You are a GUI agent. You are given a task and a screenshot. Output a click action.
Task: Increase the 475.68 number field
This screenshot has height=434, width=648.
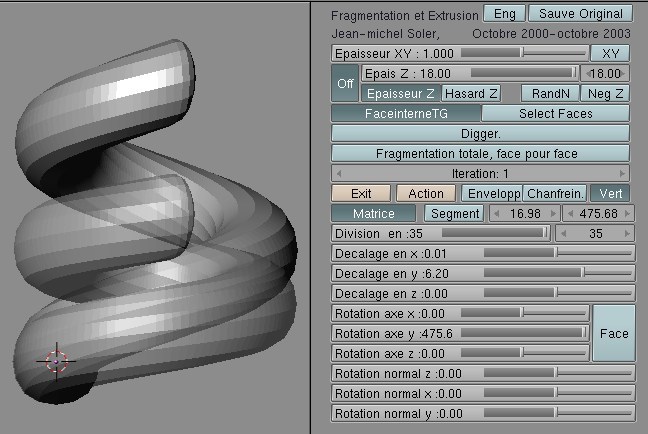click(x=627, y=214)
